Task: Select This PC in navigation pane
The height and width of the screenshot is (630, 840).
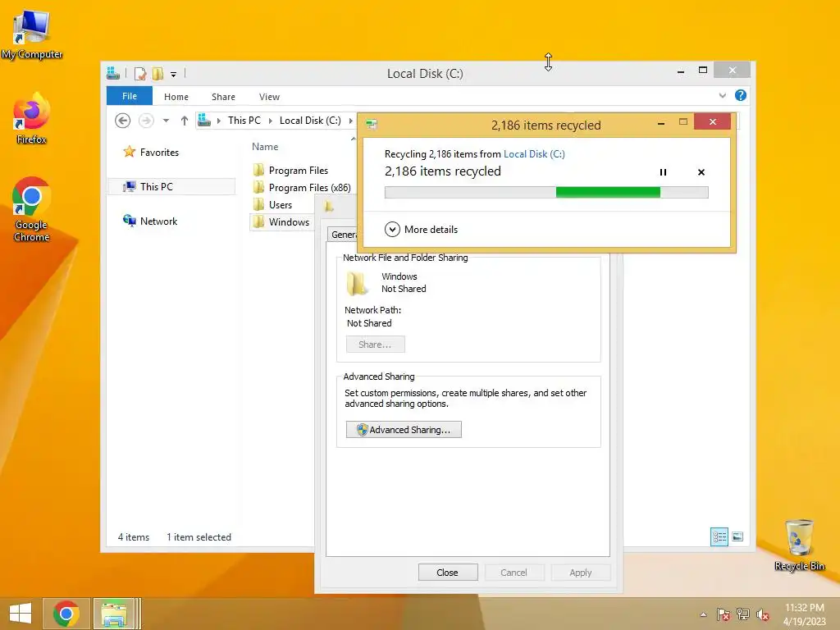Action: point(171,186)
